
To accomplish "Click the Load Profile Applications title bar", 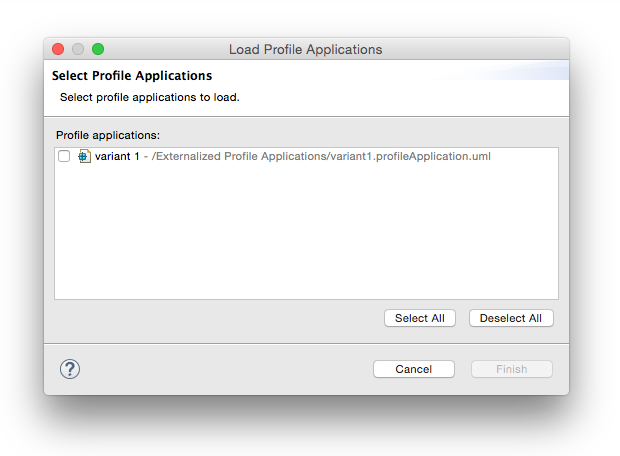I will 306,49.
